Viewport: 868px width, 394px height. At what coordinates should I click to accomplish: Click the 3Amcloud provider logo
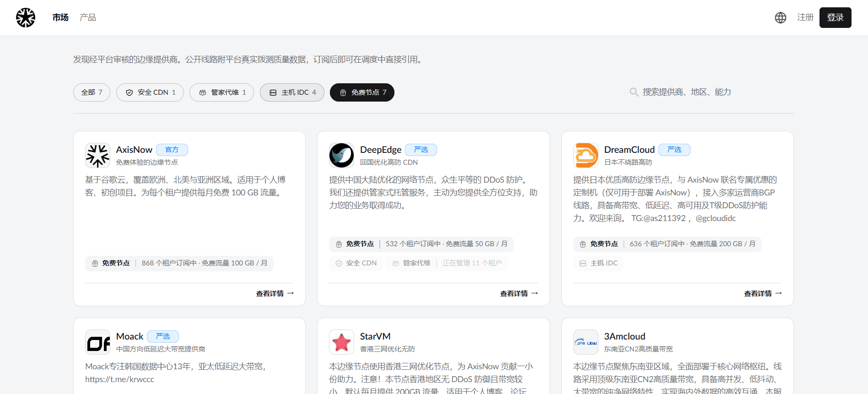(x=586, y=342)
